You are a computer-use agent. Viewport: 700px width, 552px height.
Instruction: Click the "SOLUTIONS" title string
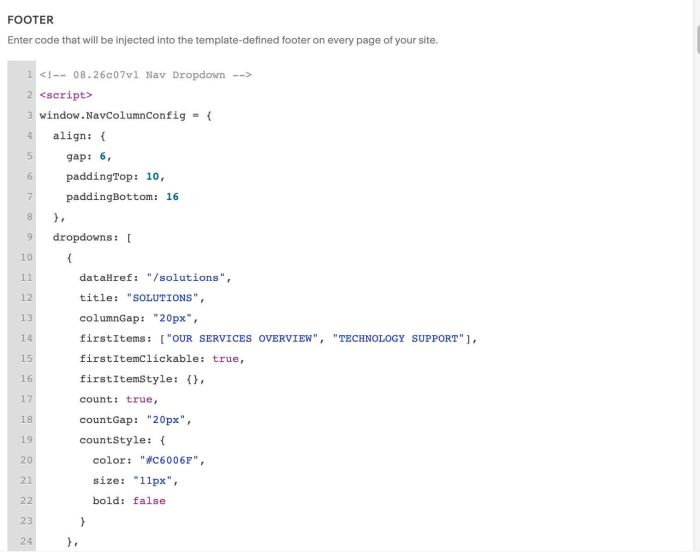[162, 298]
